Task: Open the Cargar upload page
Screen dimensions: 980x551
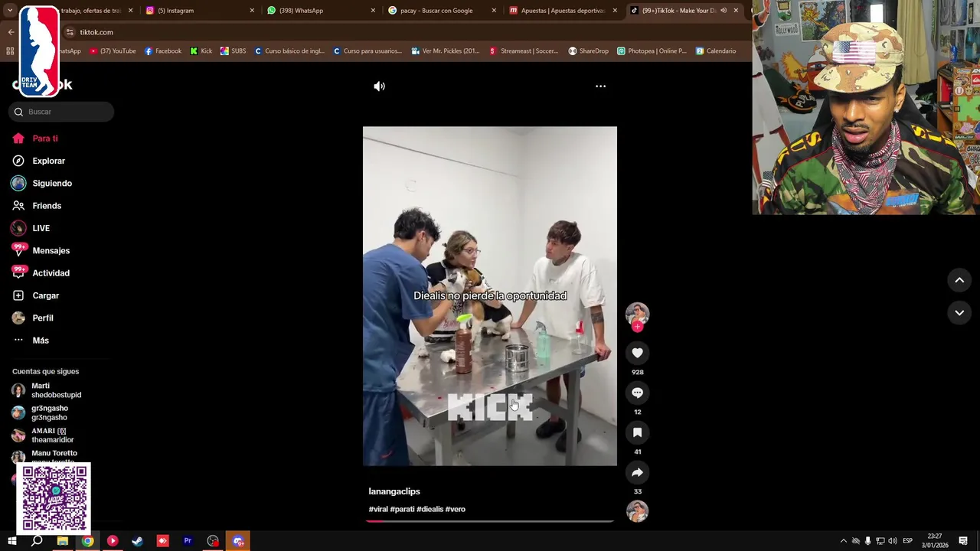Action: (36, 295)
